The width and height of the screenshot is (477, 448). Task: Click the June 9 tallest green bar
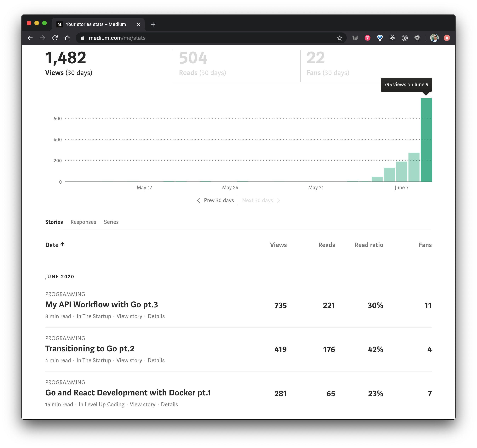click(426, 140)
